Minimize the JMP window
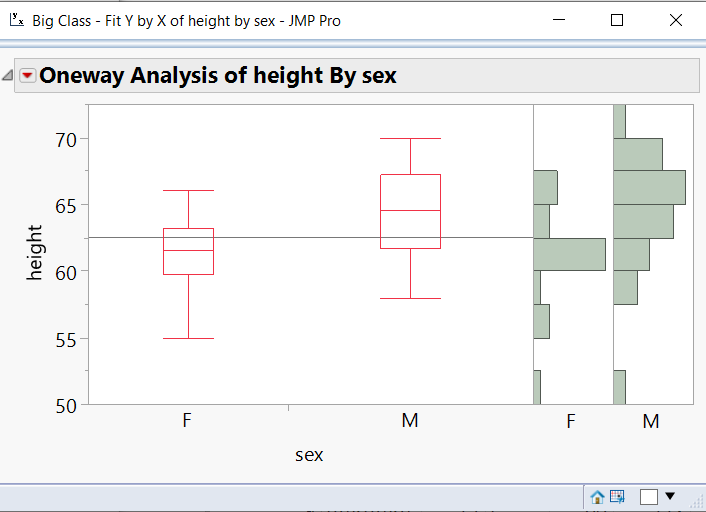This screenshot has width=706, height=512. click(563, 19)
